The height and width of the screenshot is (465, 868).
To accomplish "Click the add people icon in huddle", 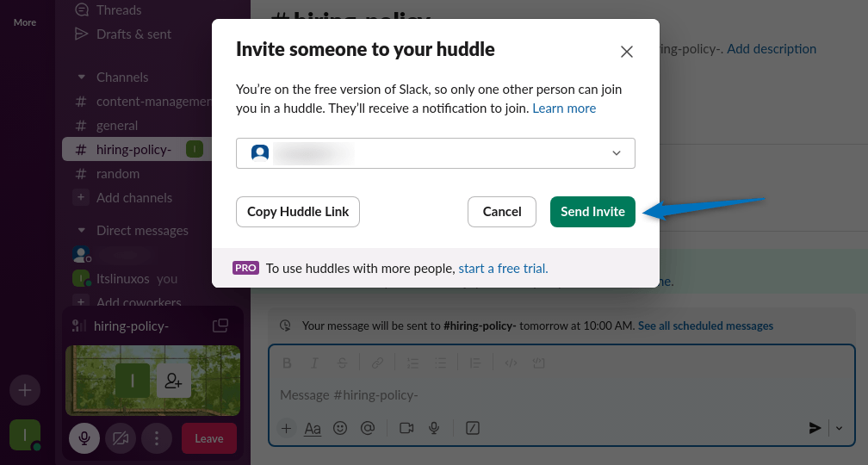I will (x=174, y=380).
